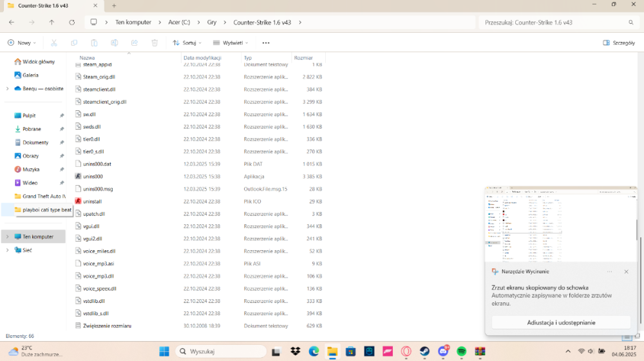644x361 pixels.
Task: Open the Wyświetl view dropdown
Action: [x=231, y=43]
